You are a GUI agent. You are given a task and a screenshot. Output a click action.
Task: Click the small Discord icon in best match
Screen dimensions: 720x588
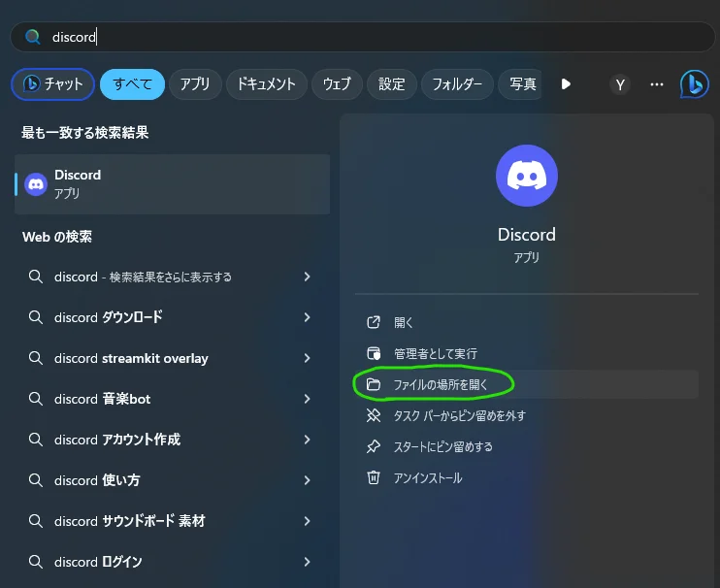point(36,184)
